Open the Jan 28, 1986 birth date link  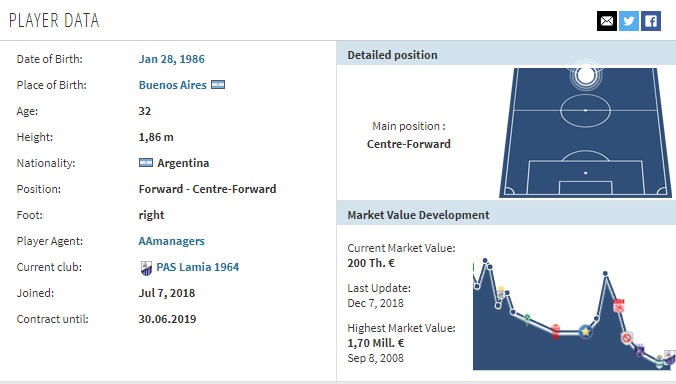171,59
